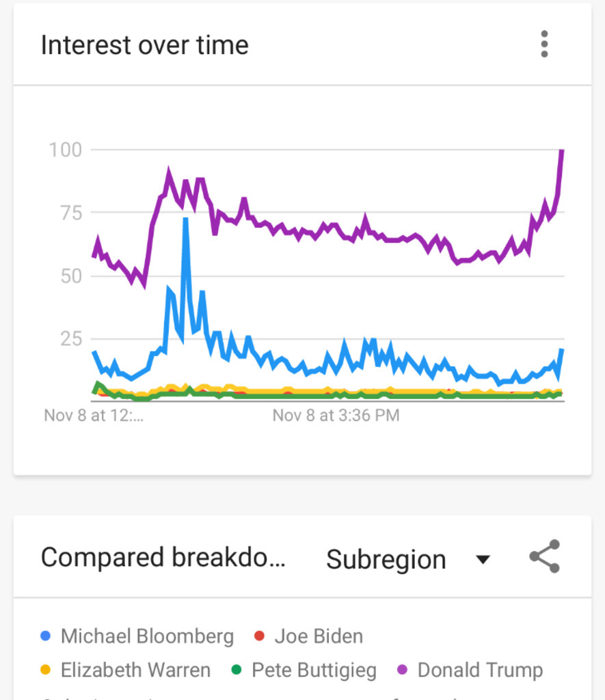Click the truncated Compared breakdown heading
Screen dimensions: 605x700
[163, 557]
